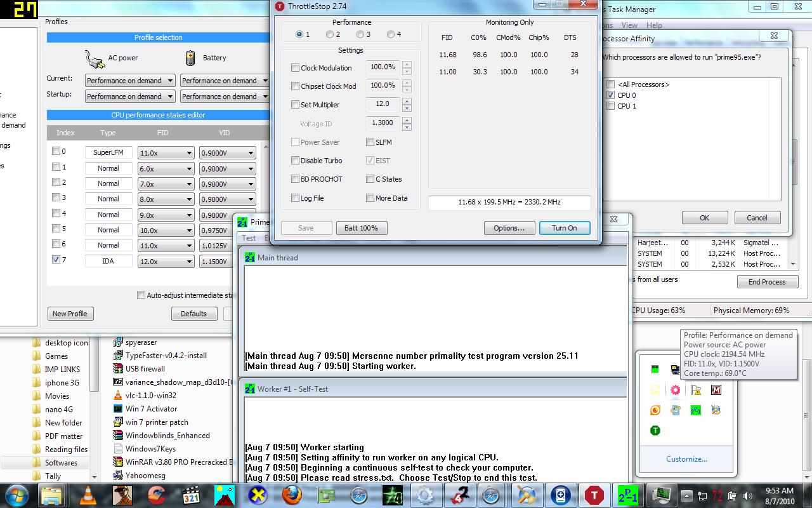Screen dimensions: 812x508
Task: Click the green ThrottleStop icon in tray popup
Action: coord(655,431)
